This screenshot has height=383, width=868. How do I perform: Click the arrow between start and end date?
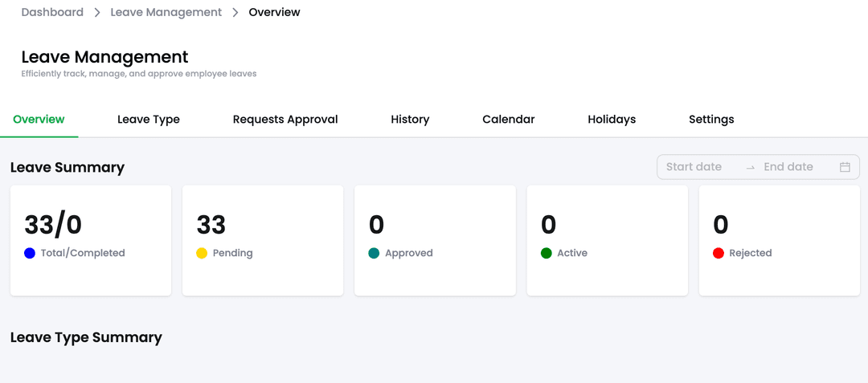pyautogui.click(x=750, y=168)
